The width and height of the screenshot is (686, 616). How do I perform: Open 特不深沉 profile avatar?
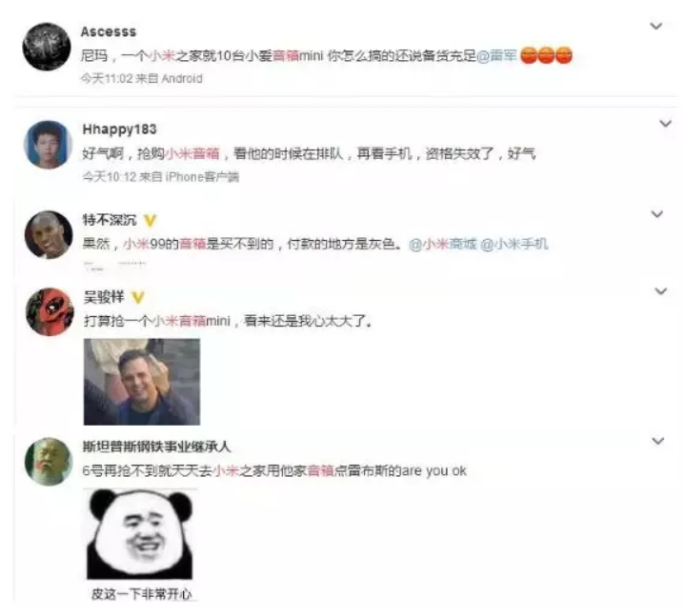pyautogui.click(x=49, y=235)
